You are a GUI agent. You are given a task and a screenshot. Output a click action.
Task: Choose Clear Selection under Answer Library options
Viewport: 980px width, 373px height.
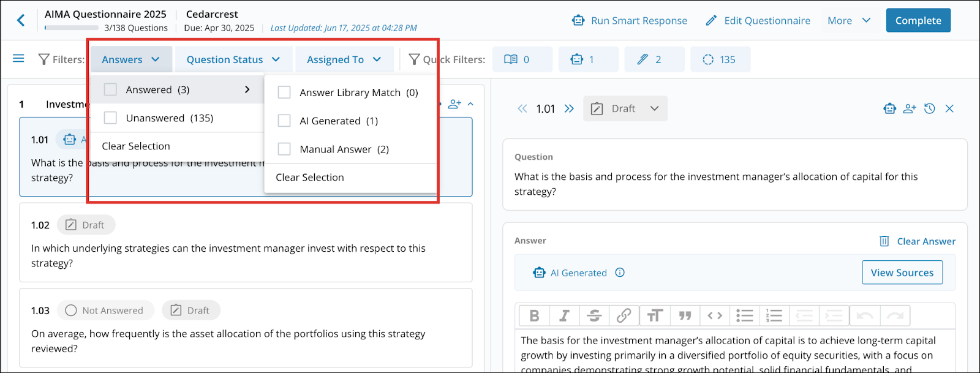click(310, 177)
